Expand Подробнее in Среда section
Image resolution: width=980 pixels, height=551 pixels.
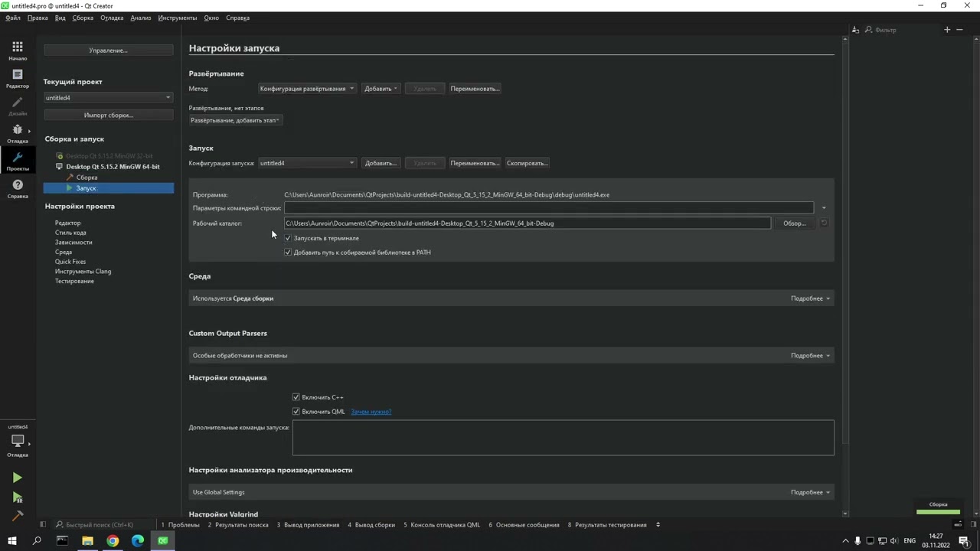810,298
